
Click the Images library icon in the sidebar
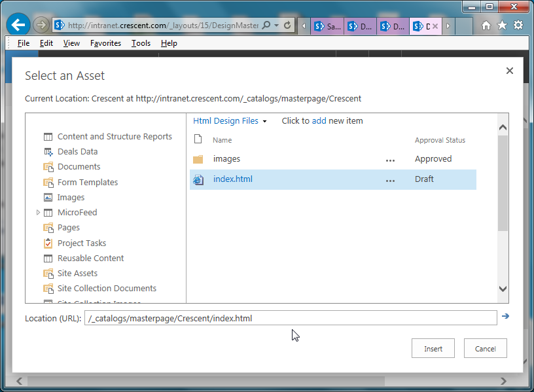pyautogui.click(x=48, y=197)
